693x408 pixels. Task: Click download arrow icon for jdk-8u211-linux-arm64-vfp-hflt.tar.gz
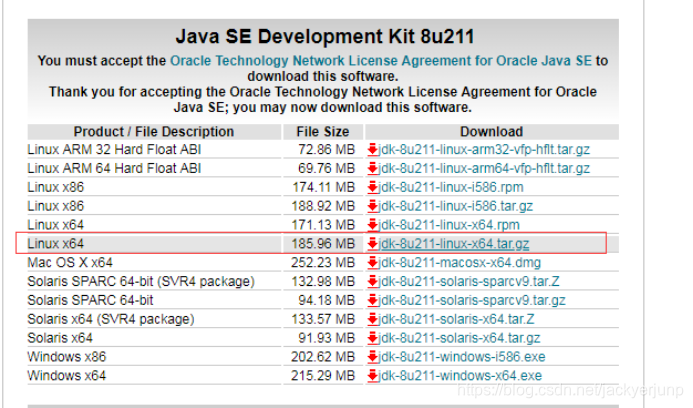coord(373,168)
